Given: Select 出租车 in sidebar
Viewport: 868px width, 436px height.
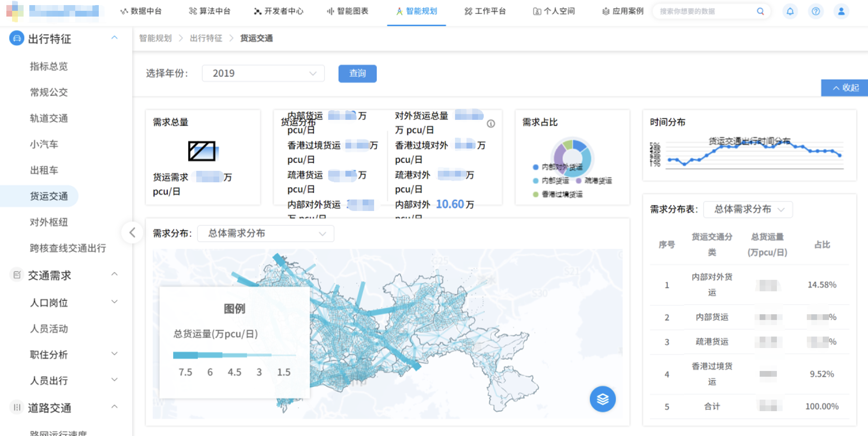Looking at the screenshot, I should coord(44,170).
